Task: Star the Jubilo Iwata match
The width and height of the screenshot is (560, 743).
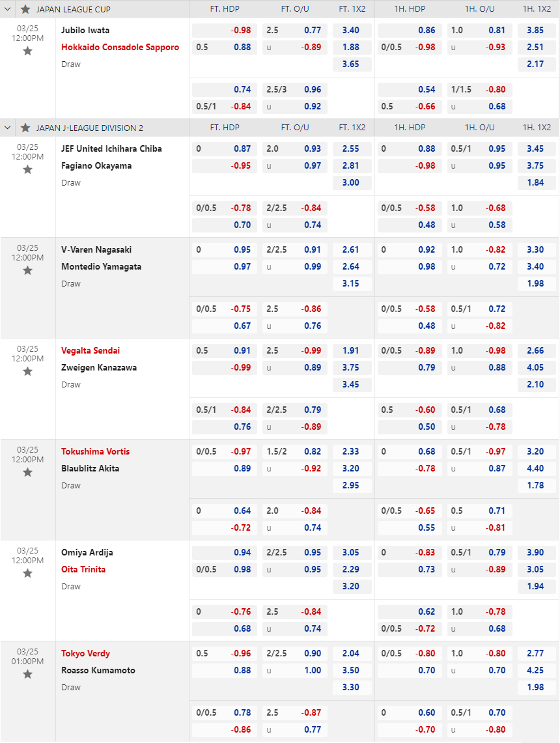Action: tap(27, 51)
